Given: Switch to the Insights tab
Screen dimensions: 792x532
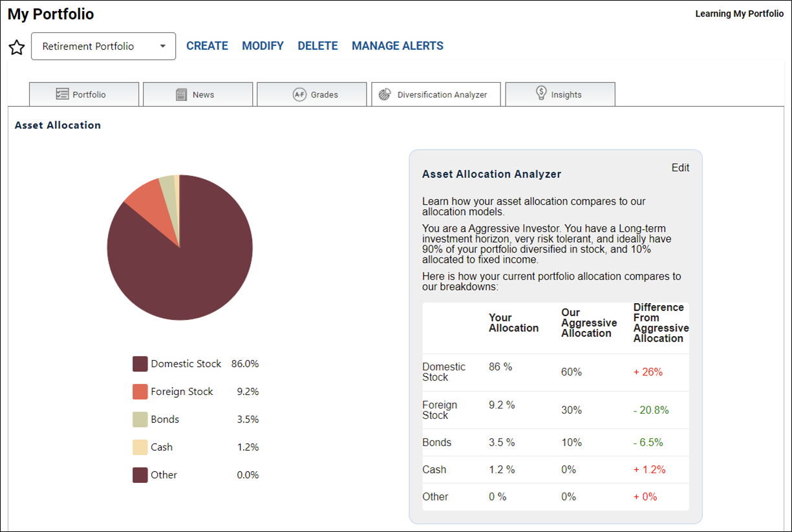Looking at the screenshot, I should (560, 94).
